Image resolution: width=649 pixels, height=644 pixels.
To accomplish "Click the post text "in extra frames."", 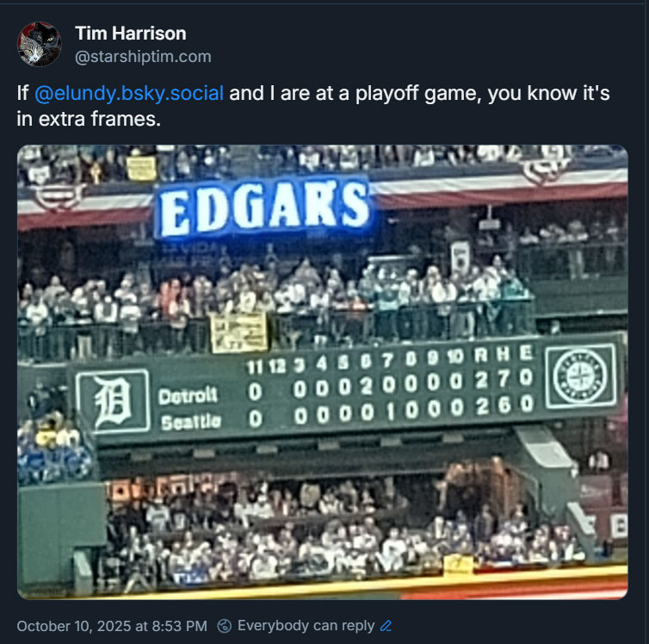I will click(89, 119).
